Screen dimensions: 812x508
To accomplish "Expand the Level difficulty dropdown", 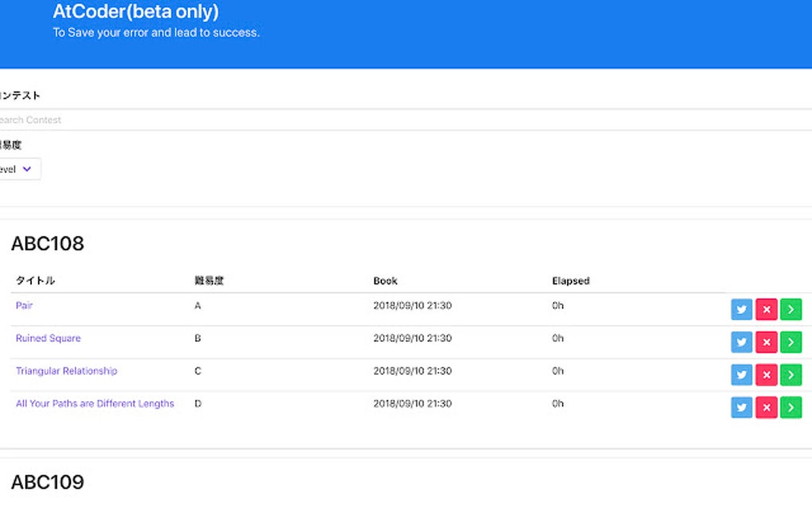I will (19, 170).
